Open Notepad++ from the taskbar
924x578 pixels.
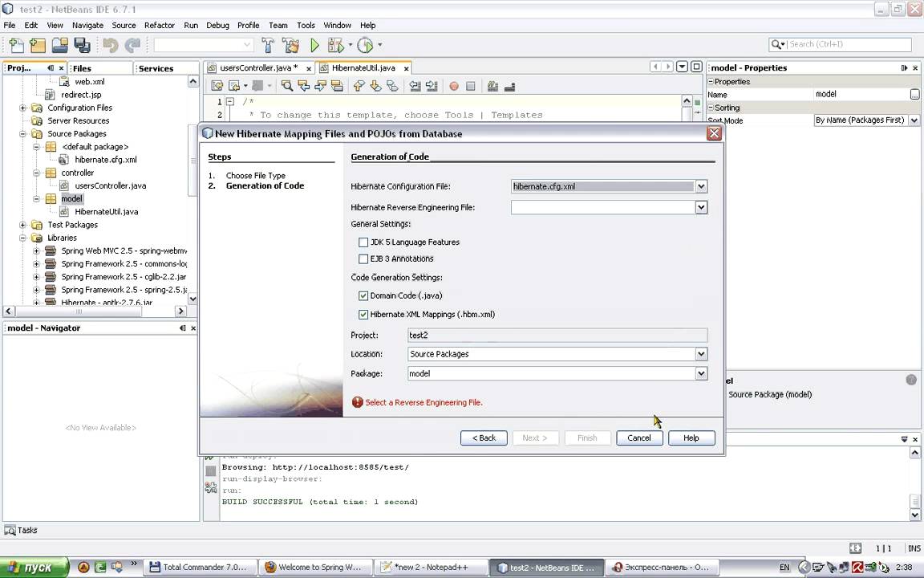click(431, 567)
